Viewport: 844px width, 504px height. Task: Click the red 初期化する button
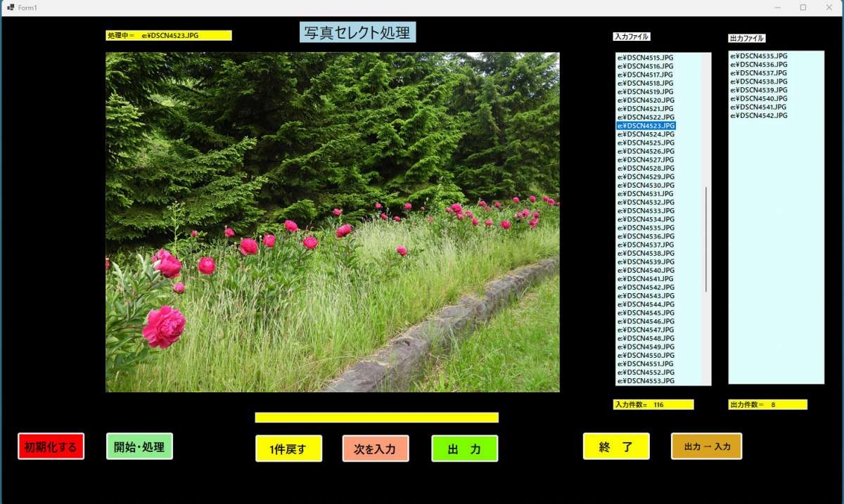coord(51,446)
